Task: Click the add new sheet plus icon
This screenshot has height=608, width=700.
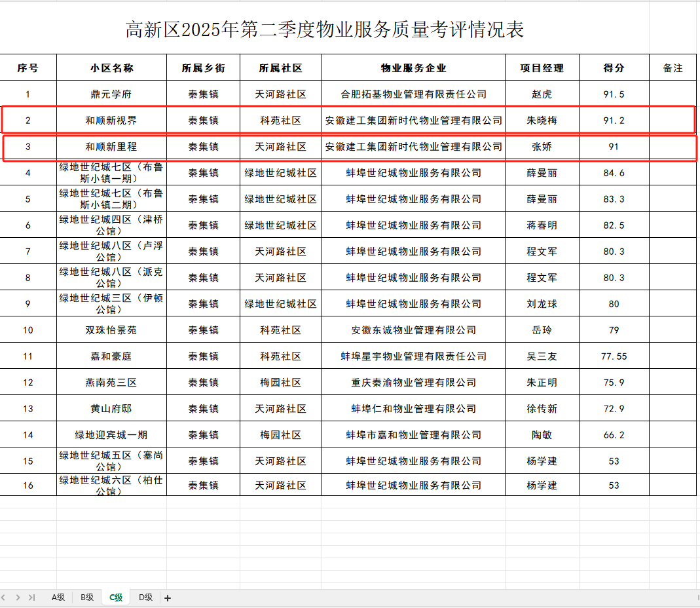Action: click(x=168, y=598)
